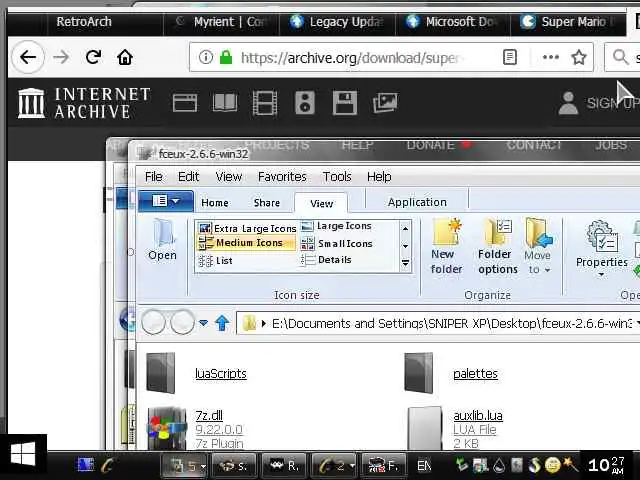Click the archive.org URL address field
640x480 pixels.
click(x=351, y=58)
